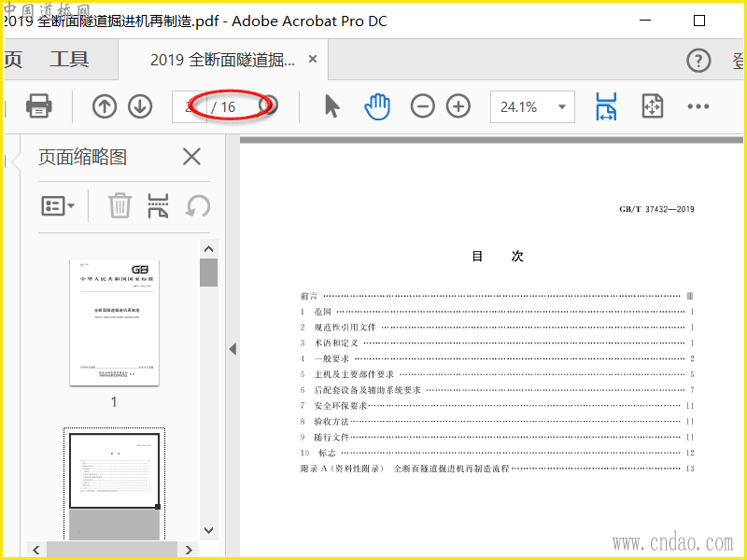747x560 pixels.
Task: Close the 2019 全断面隧道掘 document tab
Action: [313, 59]
